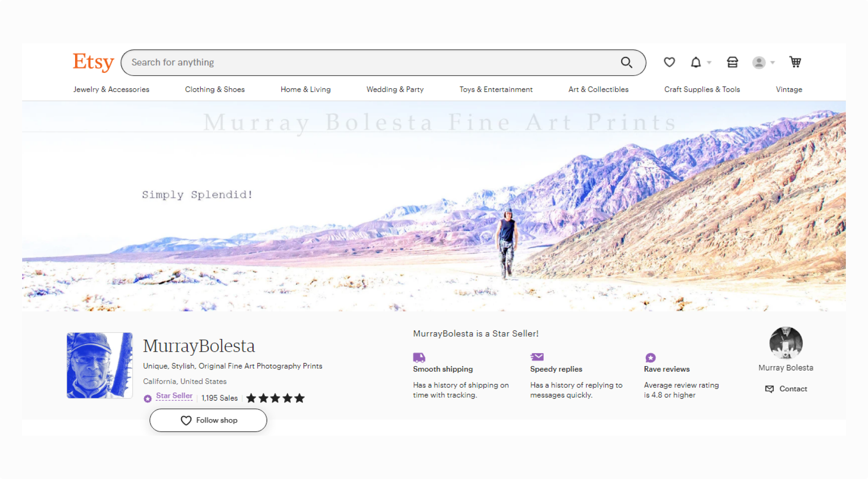
Task: Expand the notifications dropdown arrow
Action: tap(709, 63)
